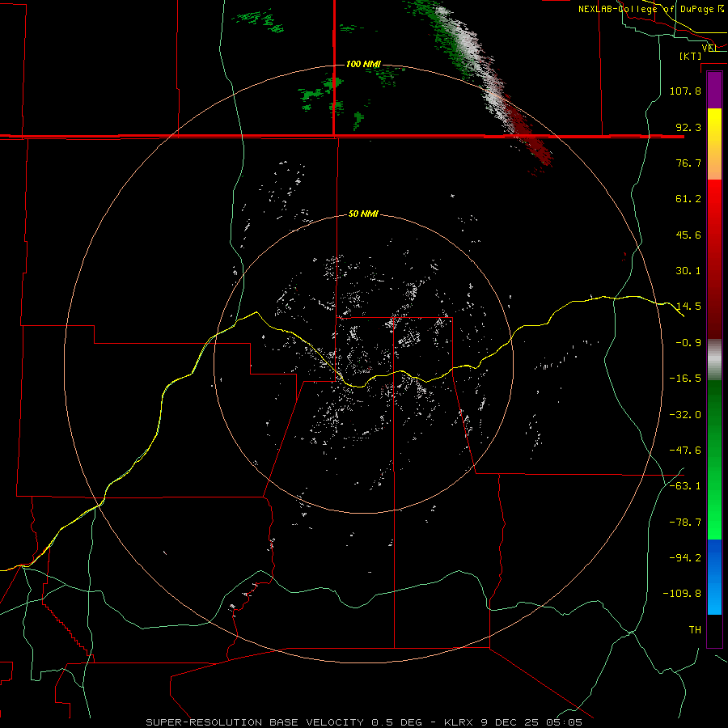Click the "KLRX" radar site identifier

click(459, 722)
